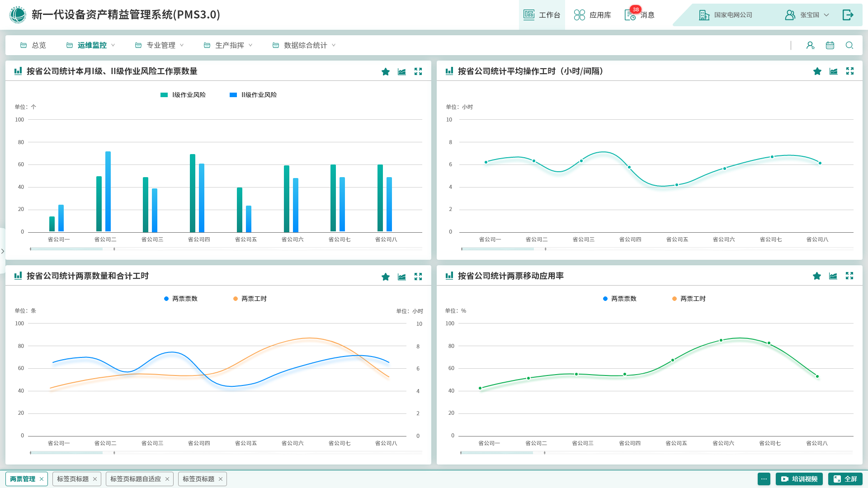Switch chart type for 两票数量和合计工时 panel
This screenshot has width=868, height=488.
click(402, 277)
